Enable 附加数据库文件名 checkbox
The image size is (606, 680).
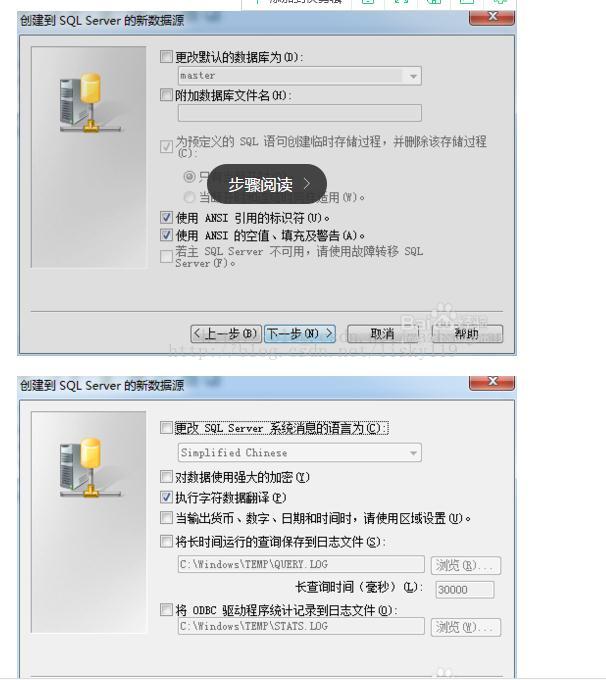click(x=166, y=95)
